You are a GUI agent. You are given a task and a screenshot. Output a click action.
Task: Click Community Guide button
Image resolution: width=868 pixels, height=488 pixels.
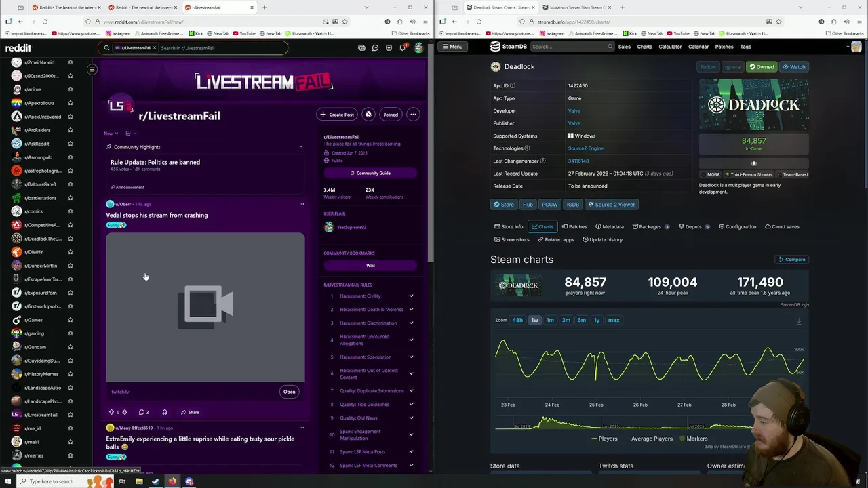370,173
